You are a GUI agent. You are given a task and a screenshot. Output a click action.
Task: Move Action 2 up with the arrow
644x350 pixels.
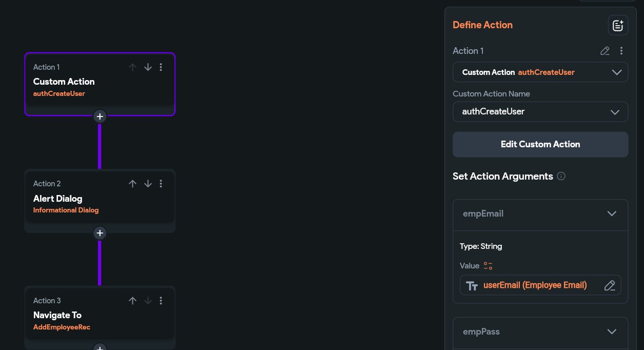(133, 184)
